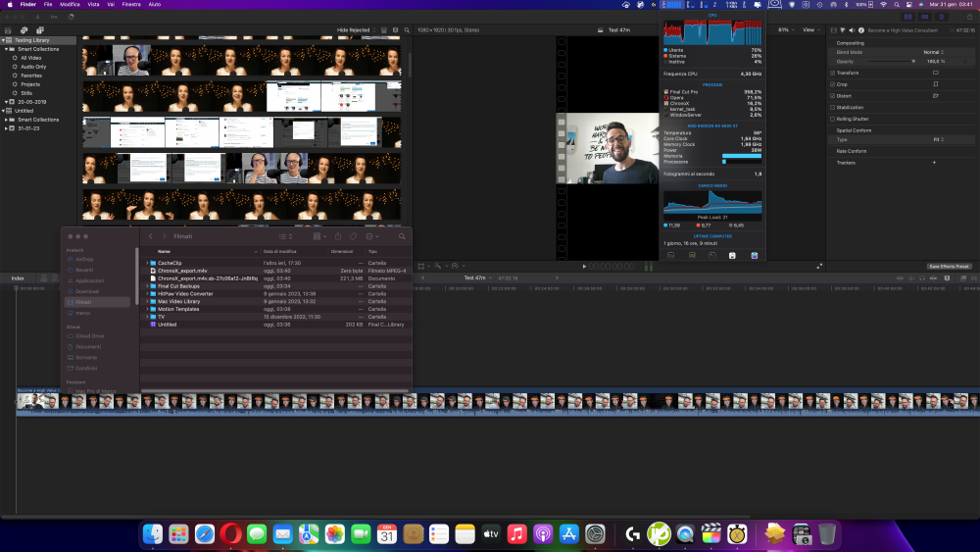Screen dimensions: 980x552
Task: Open the viewer zoom 61% dropdown
Action: 786,30
